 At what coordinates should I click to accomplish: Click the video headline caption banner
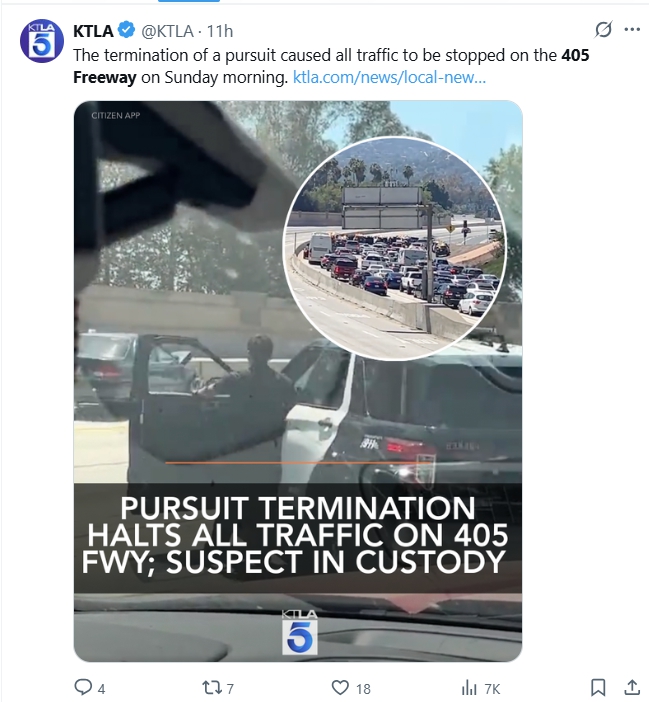(298, 537)
